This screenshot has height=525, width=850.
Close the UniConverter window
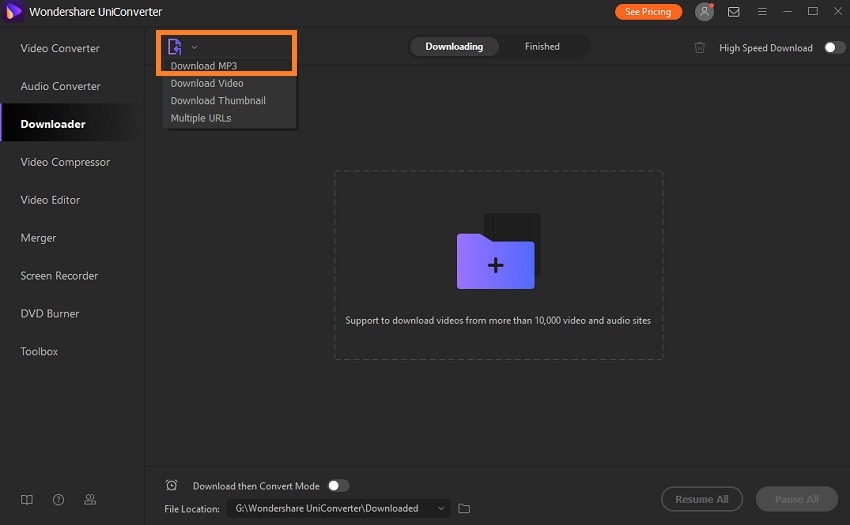(x=838, y=11)
